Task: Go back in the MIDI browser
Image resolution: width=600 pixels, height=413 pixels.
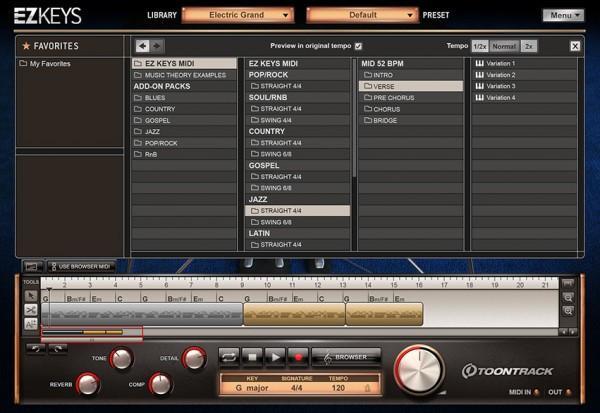Action: [143, 46]
